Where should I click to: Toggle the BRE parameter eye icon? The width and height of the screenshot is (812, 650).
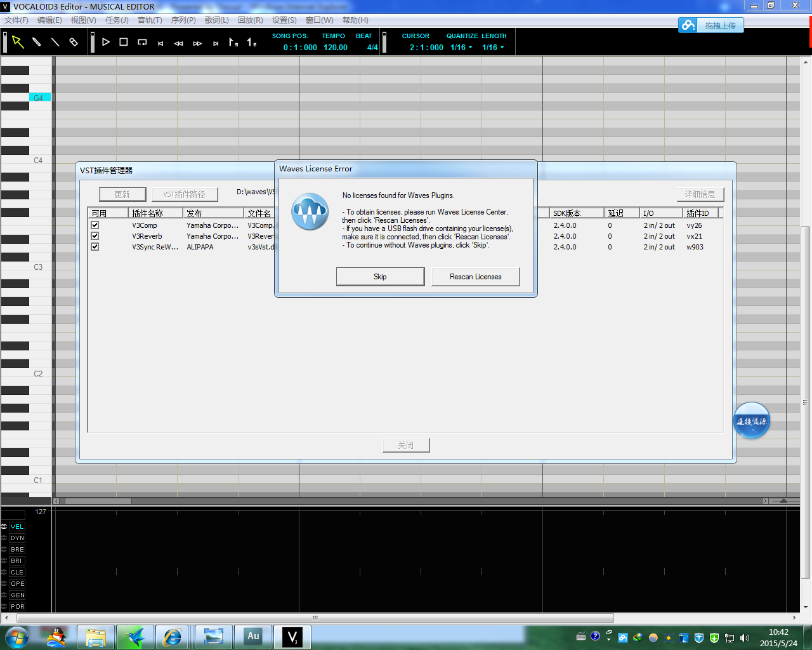(4, 550)
